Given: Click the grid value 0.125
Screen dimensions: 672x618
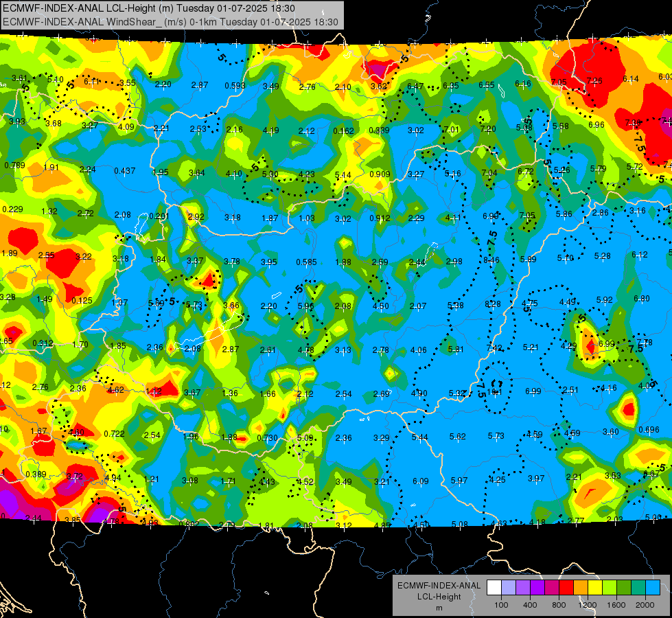Looking at the screenshot, I should coord(82,300).
